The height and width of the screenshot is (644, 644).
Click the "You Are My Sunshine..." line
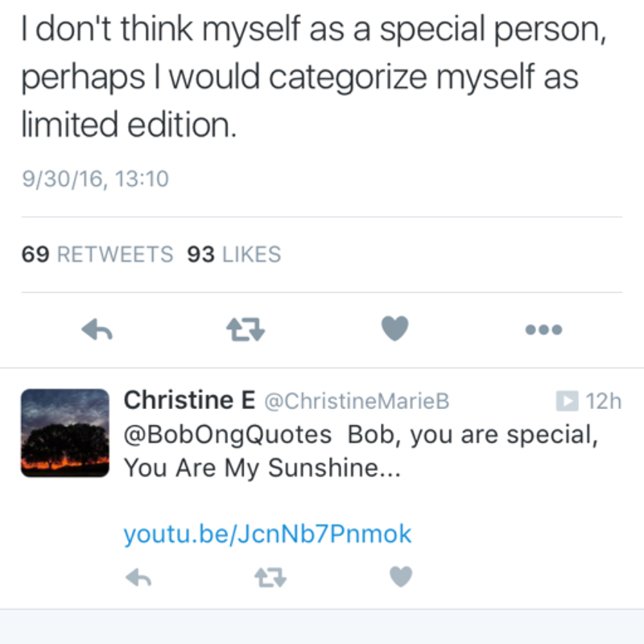(258, 469)
